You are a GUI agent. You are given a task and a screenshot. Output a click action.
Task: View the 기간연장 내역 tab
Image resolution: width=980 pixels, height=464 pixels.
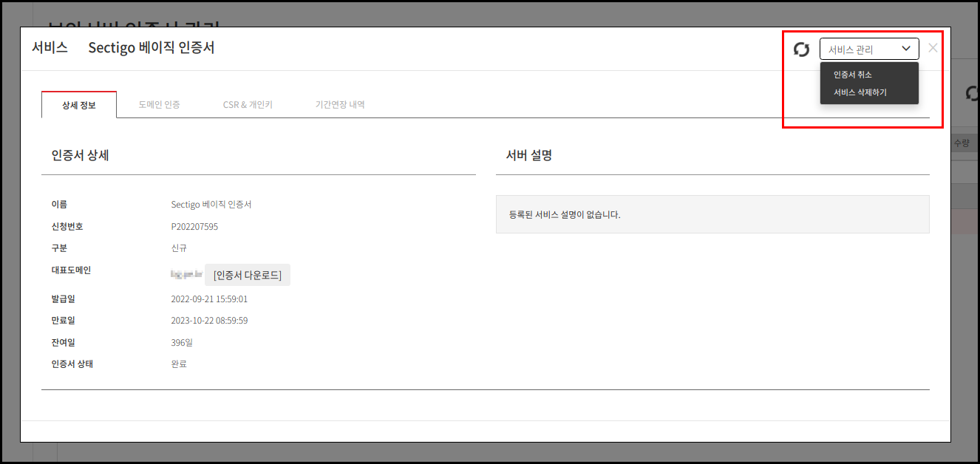(340, 105)
